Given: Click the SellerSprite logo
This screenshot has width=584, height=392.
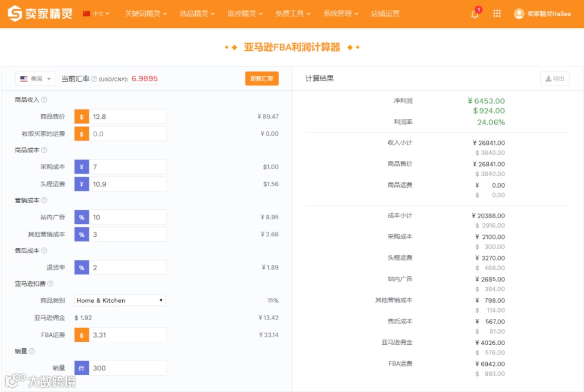Looking at the screenshot, I should coord(40,14).
